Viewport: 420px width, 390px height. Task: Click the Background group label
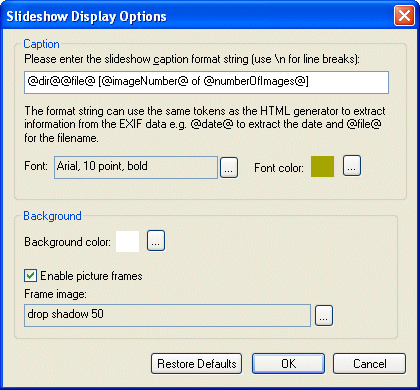[52, 216]
